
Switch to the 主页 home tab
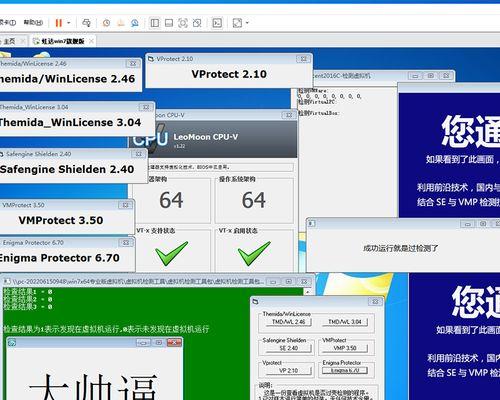point(9,41)
